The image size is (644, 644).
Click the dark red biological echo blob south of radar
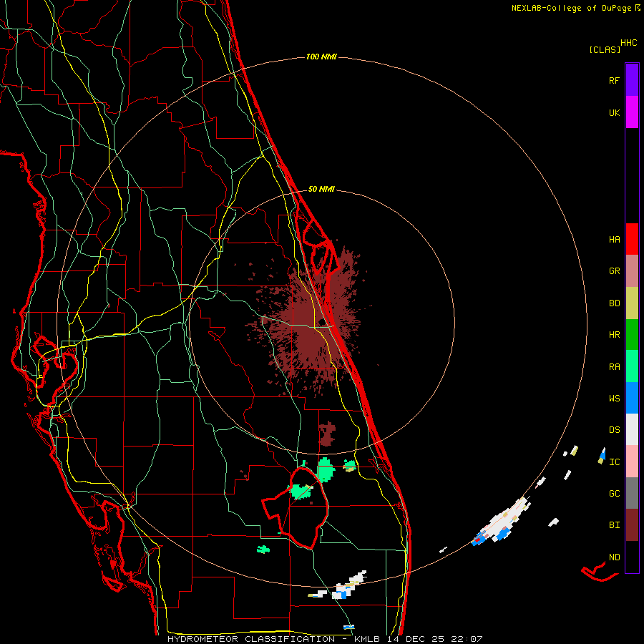click(327, 434)
